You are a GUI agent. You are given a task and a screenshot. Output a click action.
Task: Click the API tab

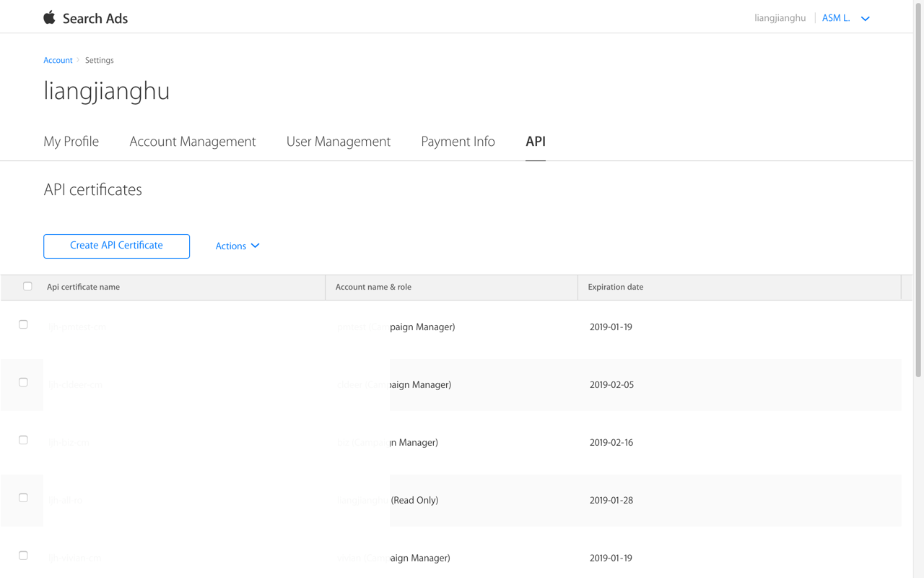tap(535, 142)
